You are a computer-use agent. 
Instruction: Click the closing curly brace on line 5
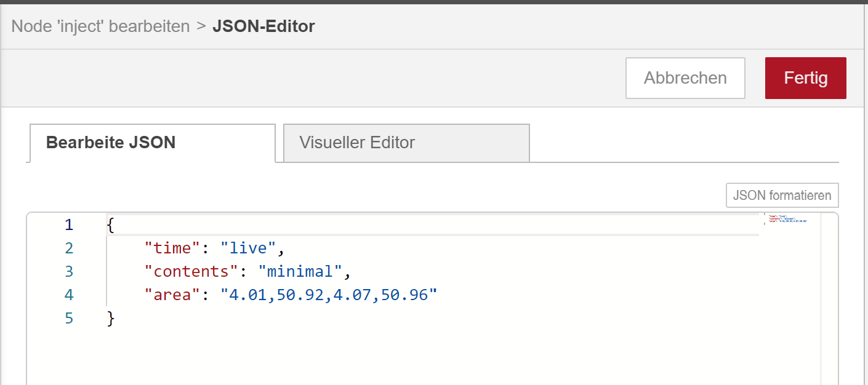click(x=111, y=319)
